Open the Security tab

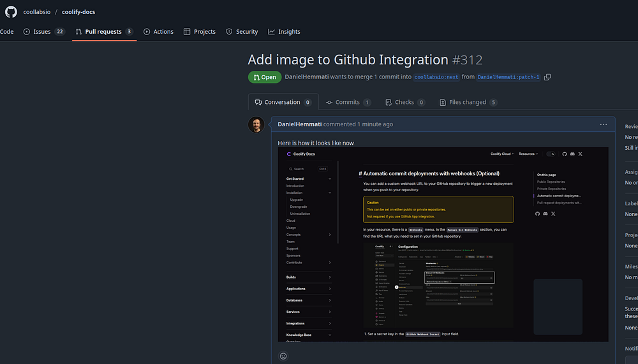point(242,31)
